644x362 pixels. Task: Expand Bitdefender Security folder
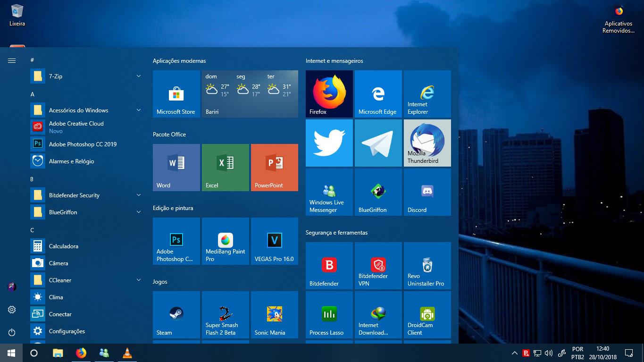(x=87, y=195)
